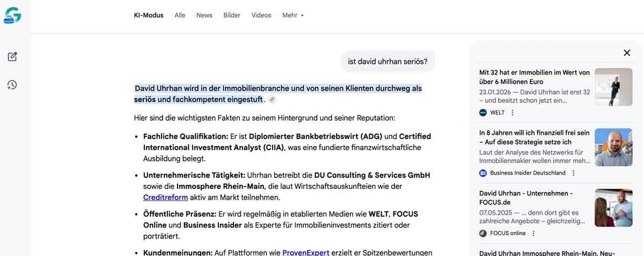
Task: Open options menu for Business Insider source
Action: [573, 173]
